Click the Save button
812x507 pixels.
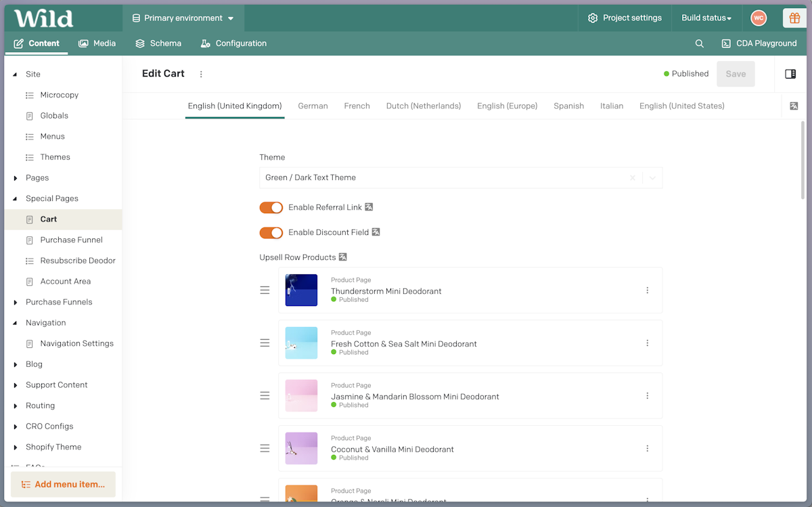click(736, 74)
